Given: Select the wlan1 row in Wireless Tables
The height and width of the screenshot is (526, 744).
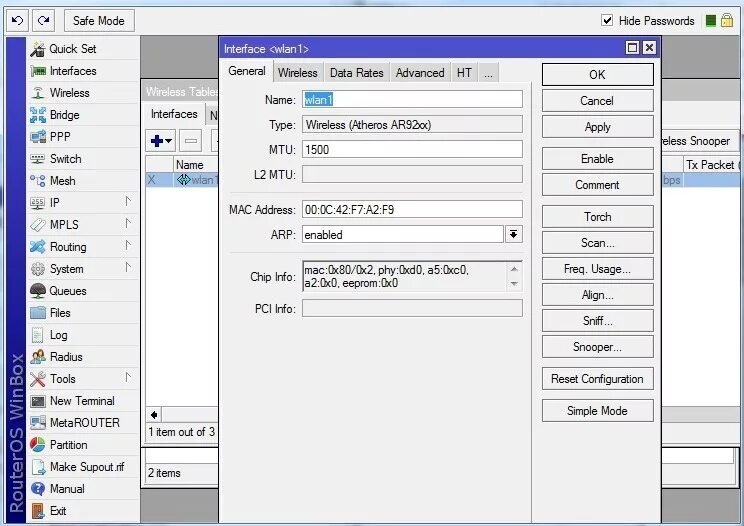Looking at the screenshot, I should coord(182,180).
